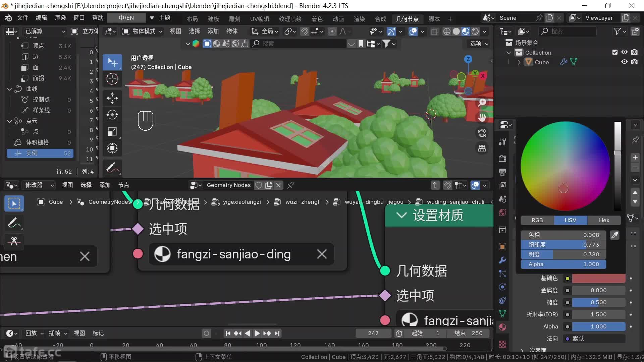Expand the Cube tree item

[519, 62]
